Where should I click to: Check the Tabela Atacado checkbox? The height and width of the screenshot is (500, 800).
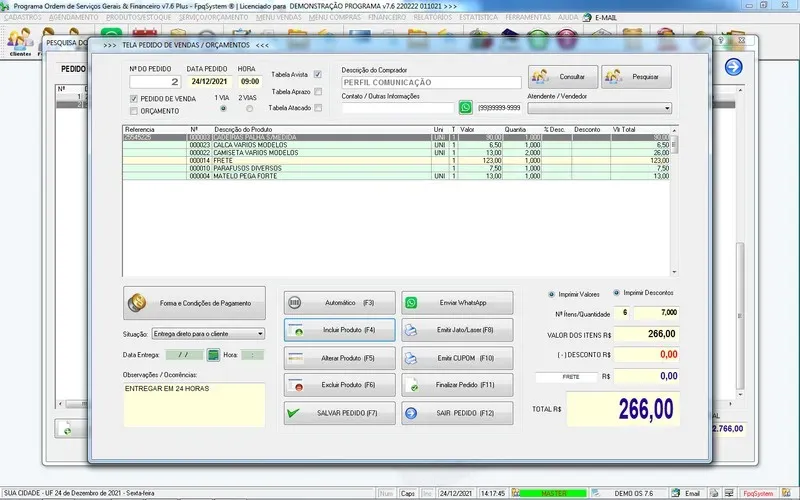click(318, 107)
